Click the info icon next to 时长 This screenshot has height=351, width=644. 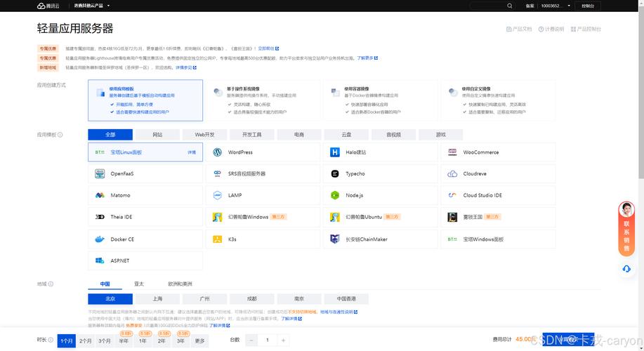point(51,340)
